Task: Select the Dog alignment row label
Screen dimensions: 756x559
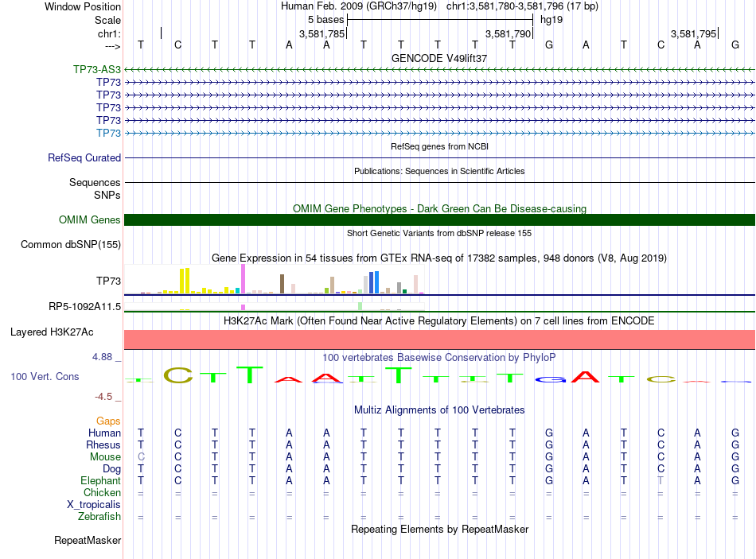Action: point(111,469)
